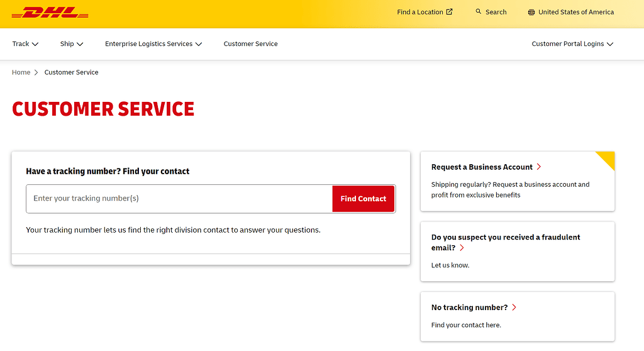Click the red arrow next to Request a Business Account

539,167
